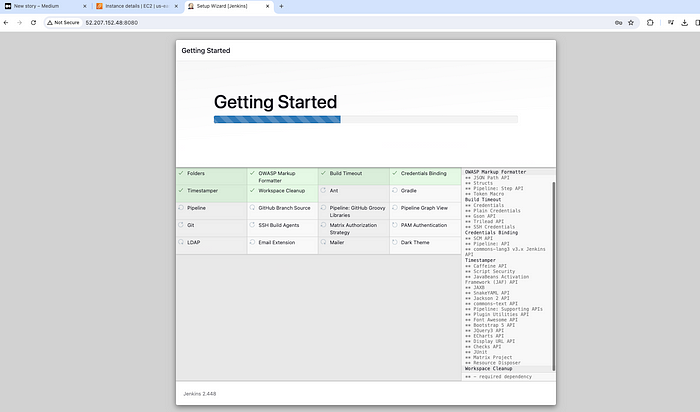Image resolution: width=700 pixels, height=412 pixels.
Task: Click the small Getting Started header title
Action: click(206, 50)
